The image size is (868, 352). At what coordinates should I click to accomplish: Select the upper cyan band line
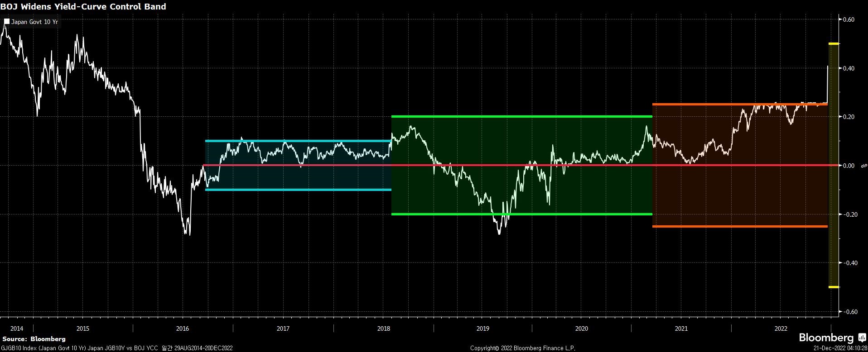pyautogui.click(x=298, y=141)
